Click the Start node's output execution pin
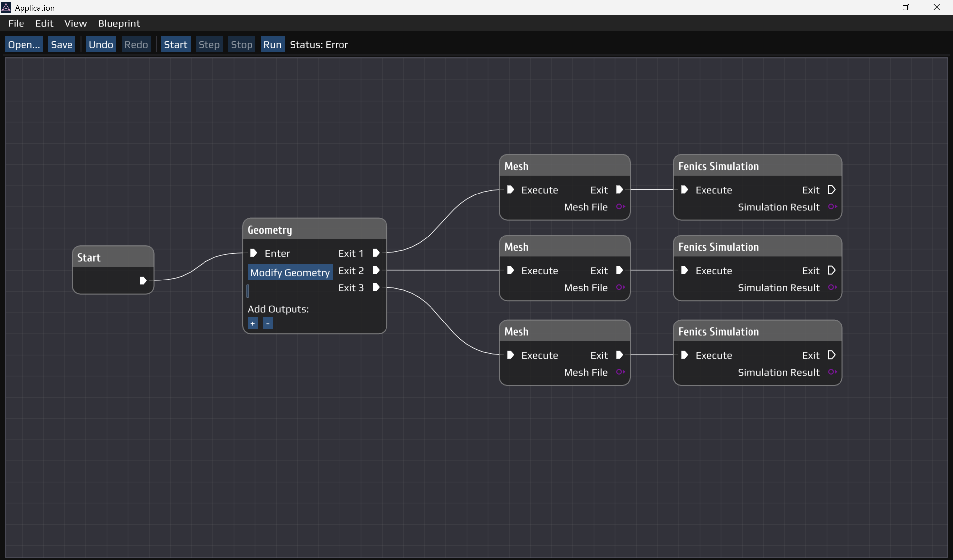Viewport: 953px width, 560px height. coord(143,280)
